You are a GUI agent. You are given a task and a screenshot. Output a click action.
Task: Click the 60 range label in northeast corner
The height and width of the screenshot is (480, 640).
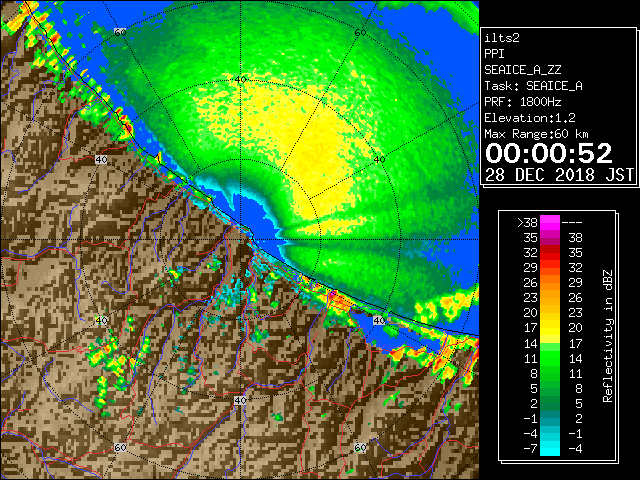tap(360, 33)
